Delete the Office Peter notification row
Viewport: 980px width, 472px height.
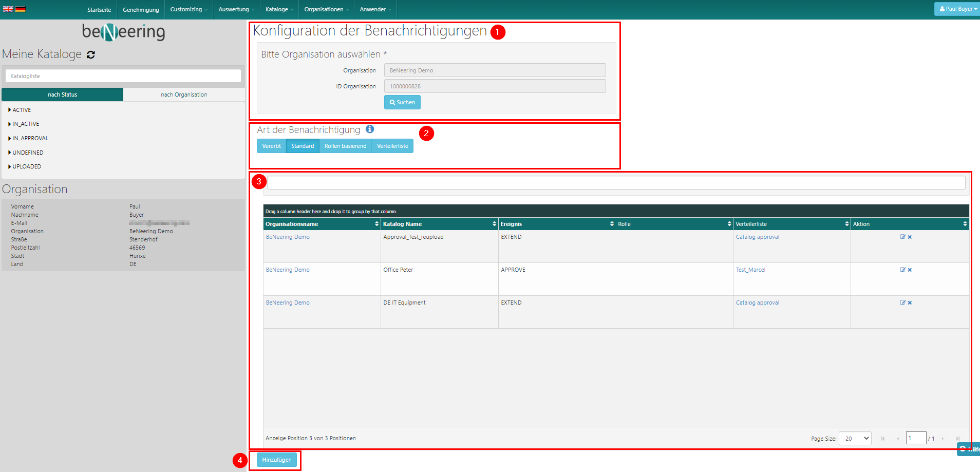[x=910, y=270]
